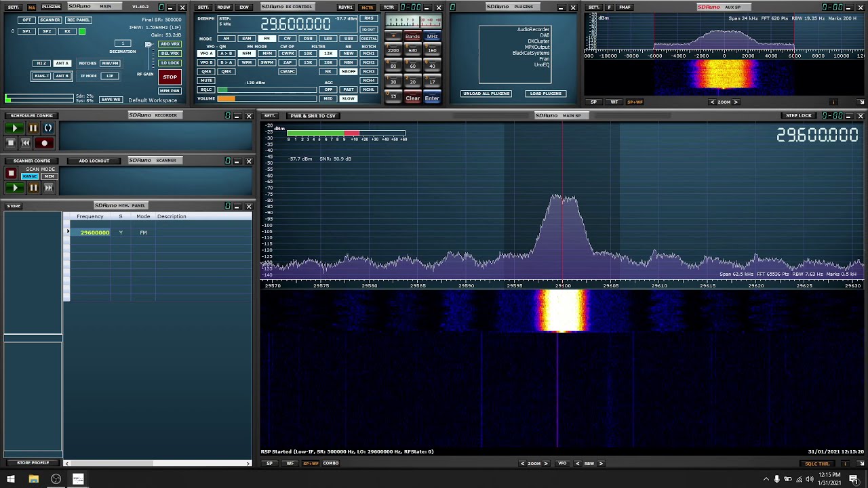This screenshot has height=488, width=868.
Task: Switch Main SP view to COMBO tab
Action: 331,464
